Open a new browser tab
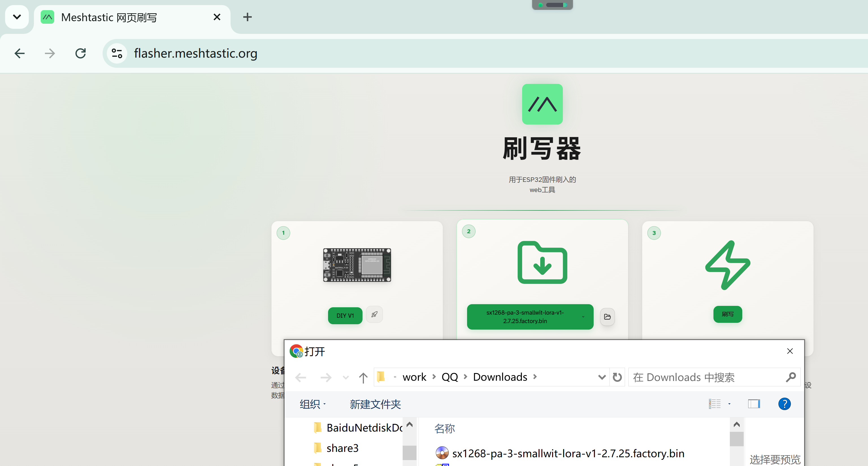 tap(247, 17)
